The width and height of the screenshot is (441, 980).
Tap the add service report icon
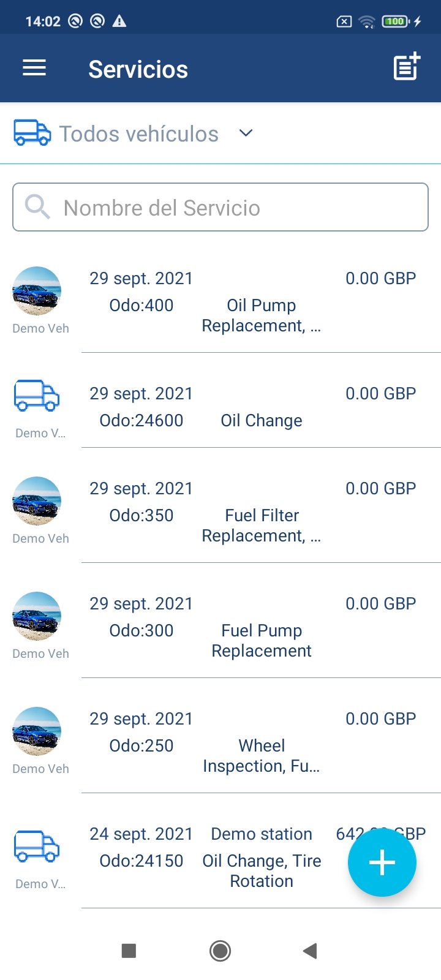click(x=407, y=67)
